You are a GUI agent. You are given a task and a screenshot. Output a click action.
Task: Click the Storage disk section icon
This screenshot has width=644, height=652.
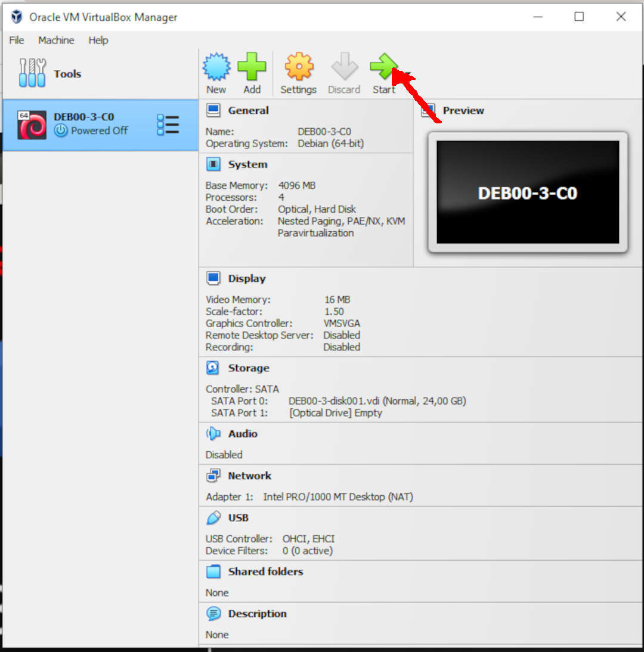pyautogui.click(x=213, y=368)
